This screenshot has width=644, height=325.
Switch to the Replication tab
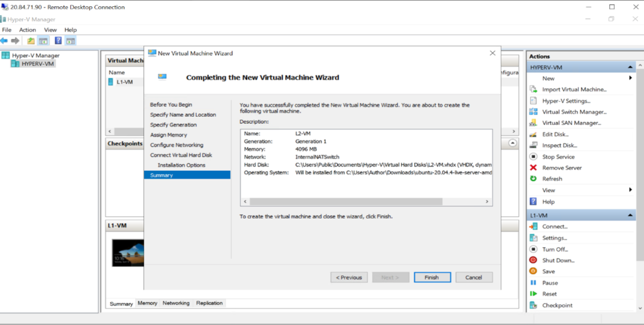(209, 303)
